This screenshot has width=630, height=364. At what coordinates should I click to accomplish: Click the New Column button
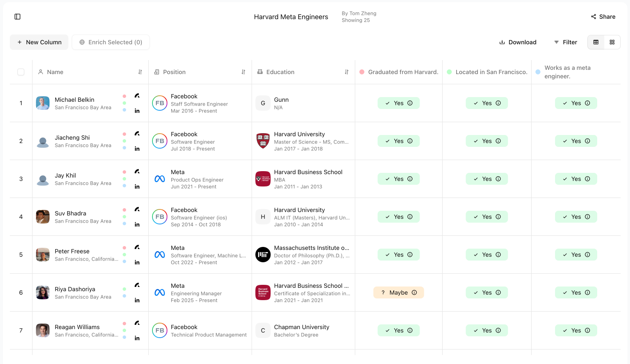click(39, 42)
